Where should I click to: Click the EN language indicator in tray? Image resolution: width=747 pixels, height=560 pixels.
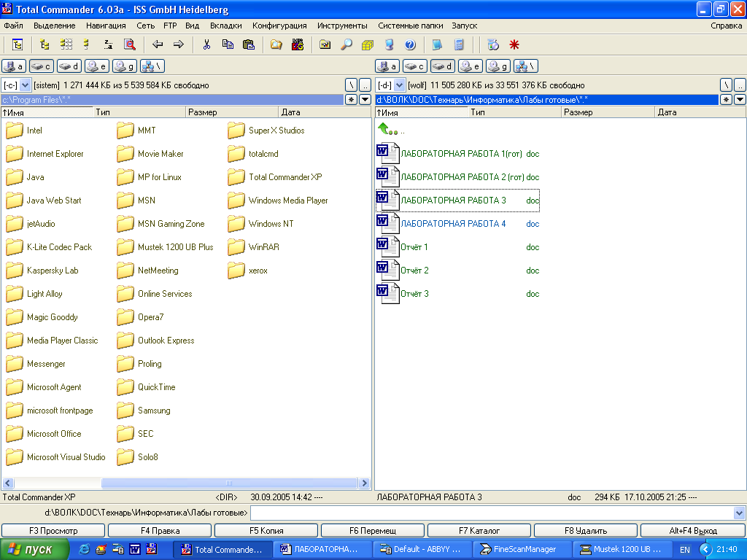coord(684,550)
